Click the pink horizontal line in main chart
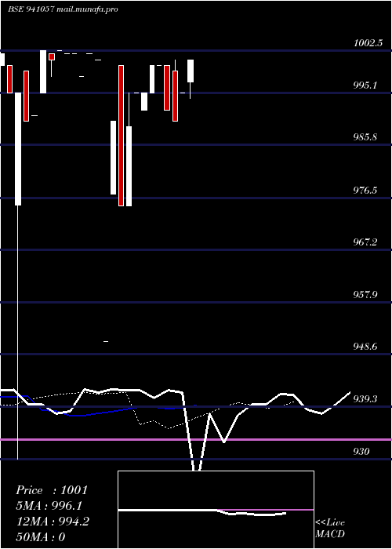The image size is (392, 549). [x=196, y=439]
